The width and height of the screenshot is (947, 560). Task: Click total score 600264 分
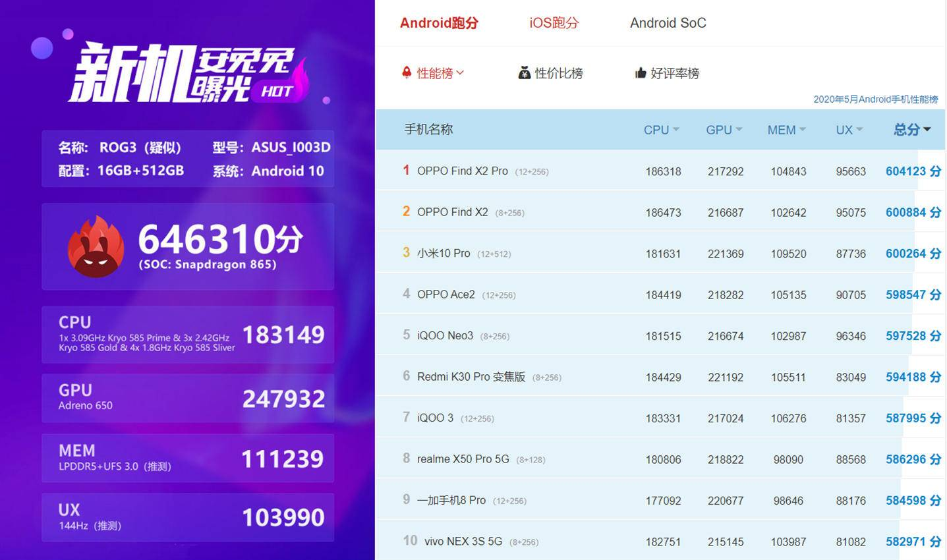coord(913,254)
